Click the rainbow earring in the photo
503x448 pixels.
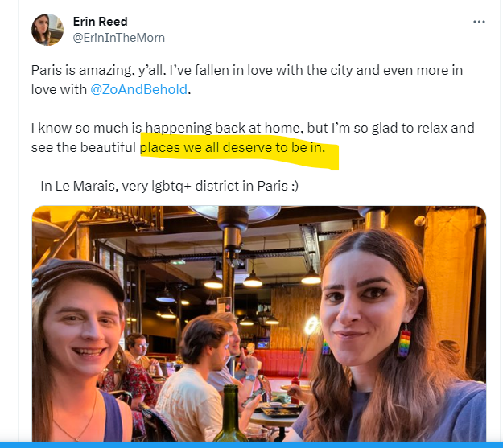tap(404, 343)
